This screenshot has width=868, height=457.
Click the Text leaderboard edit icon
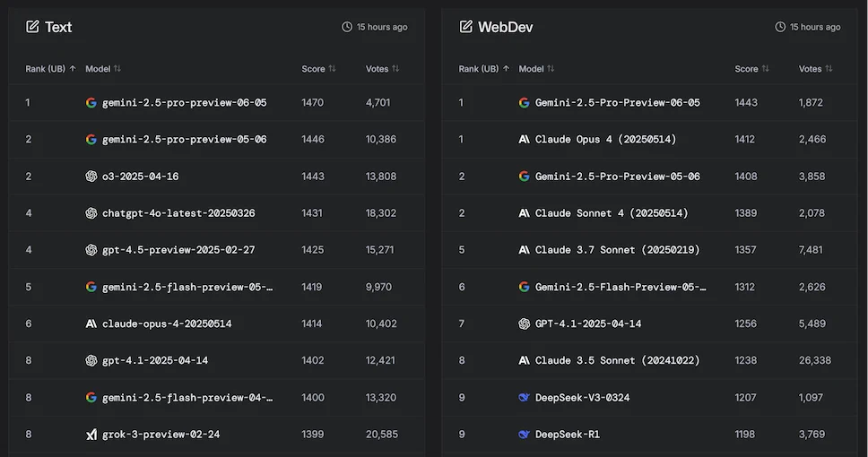click(x=32, y=27)
